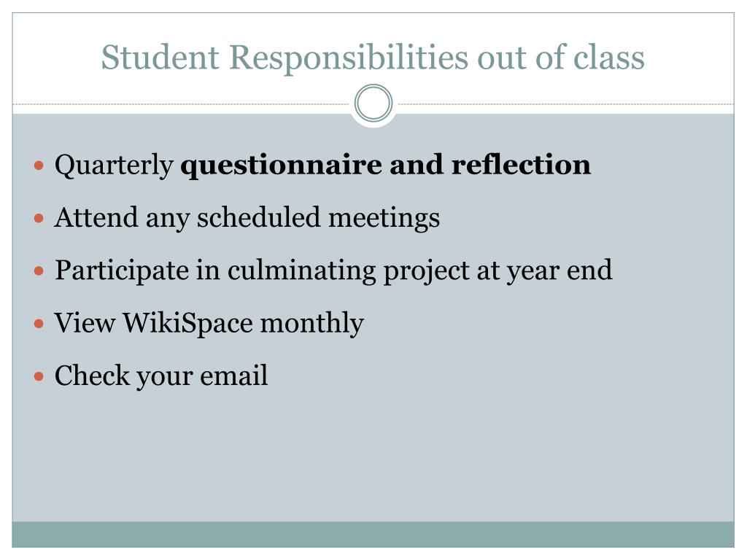Click the word Participate in the third bullet
747x560 pixels.
click(x=122, y=271)
